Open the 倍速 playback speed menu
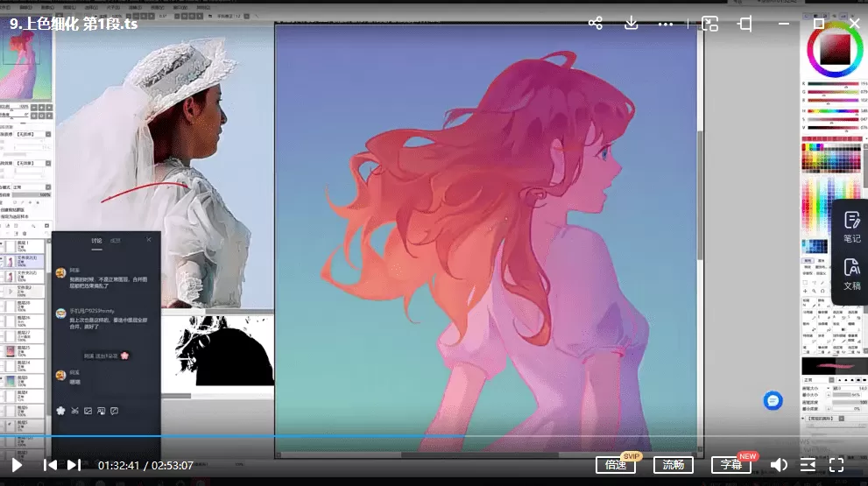This screenshot has width=868, height=486. tap(615, 465)
